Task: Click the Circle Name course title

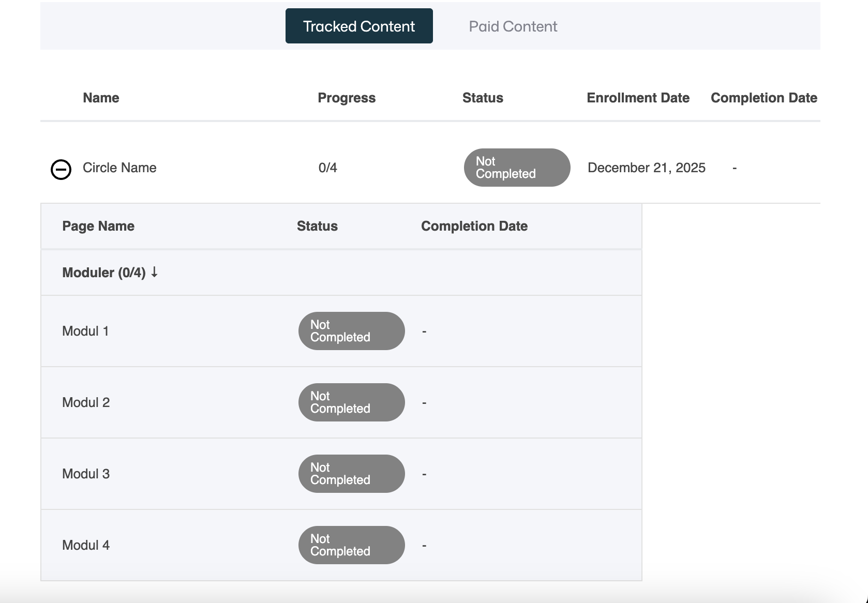Action: [x=119, y=168]
